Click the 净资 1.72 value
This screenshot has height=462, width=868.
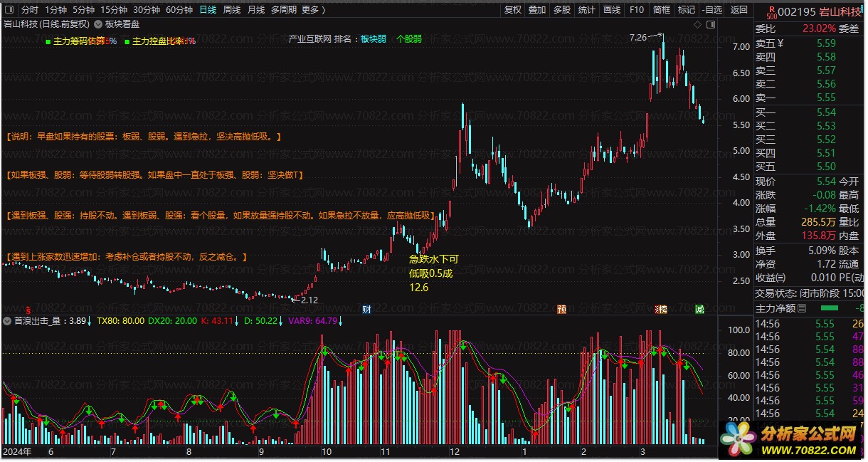coord(826,264)
